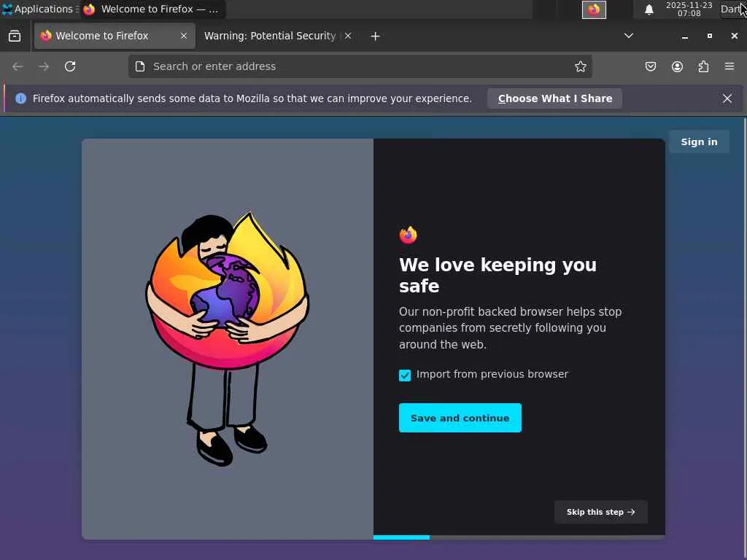Open the system notifications bell
The width and height of the screenshot is (747, 560).
click(x=649, y=9)
